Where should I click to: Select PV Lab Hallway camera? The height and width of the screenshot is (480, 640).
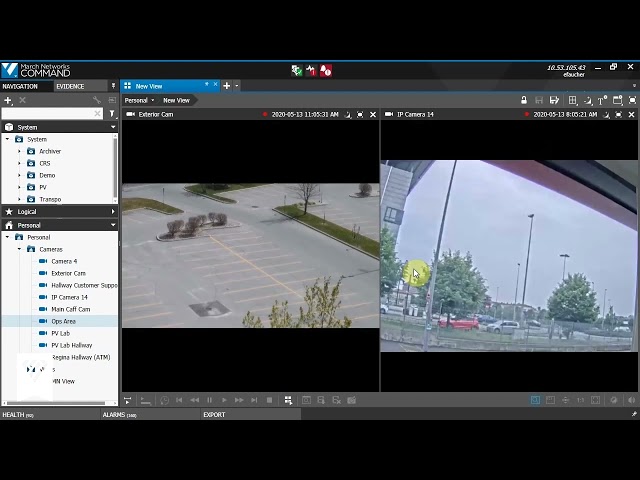71,345
